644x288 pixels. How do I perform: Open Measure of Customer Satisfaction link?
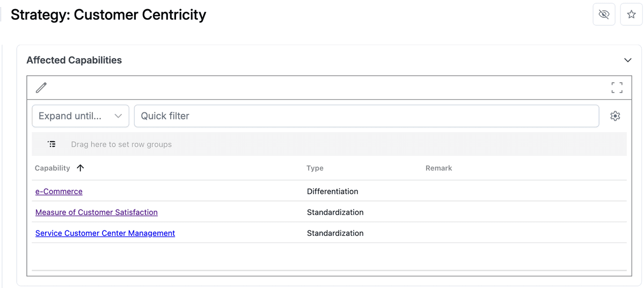[x=97, y=212]
